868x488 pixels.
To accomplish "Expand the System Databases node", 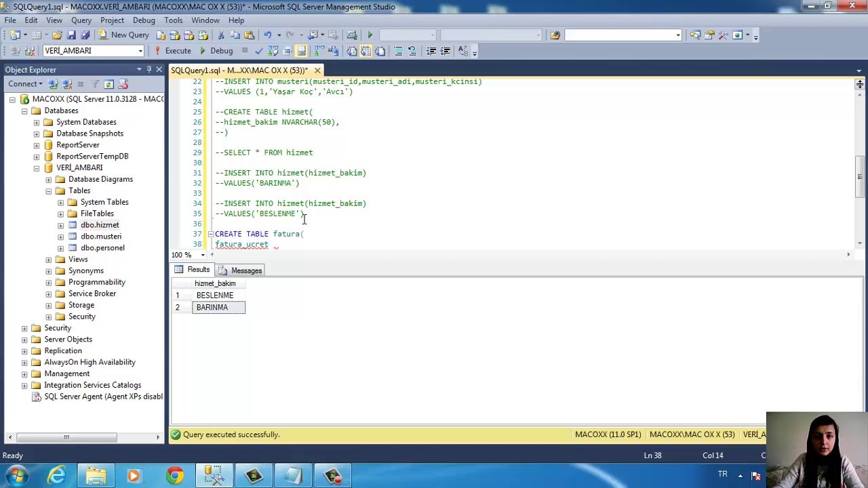I will coord(37,122).
